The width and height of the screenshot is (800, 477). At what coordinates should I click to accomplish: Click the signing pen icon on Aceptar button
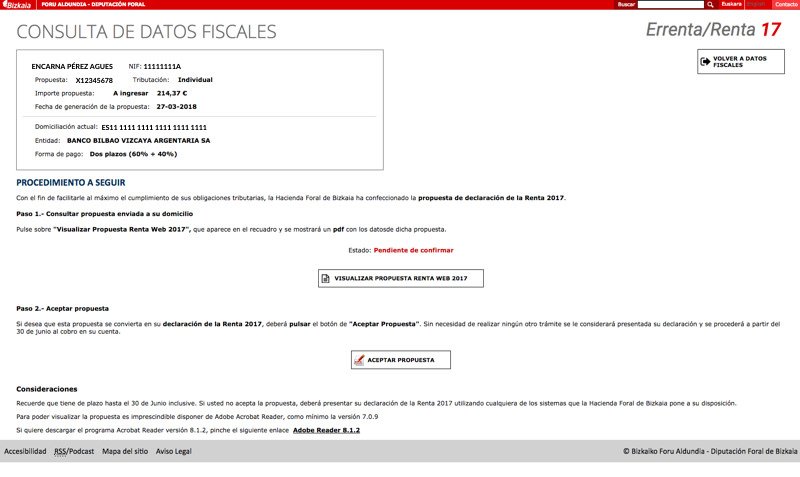pyautogui.click(x=359, y=360)
